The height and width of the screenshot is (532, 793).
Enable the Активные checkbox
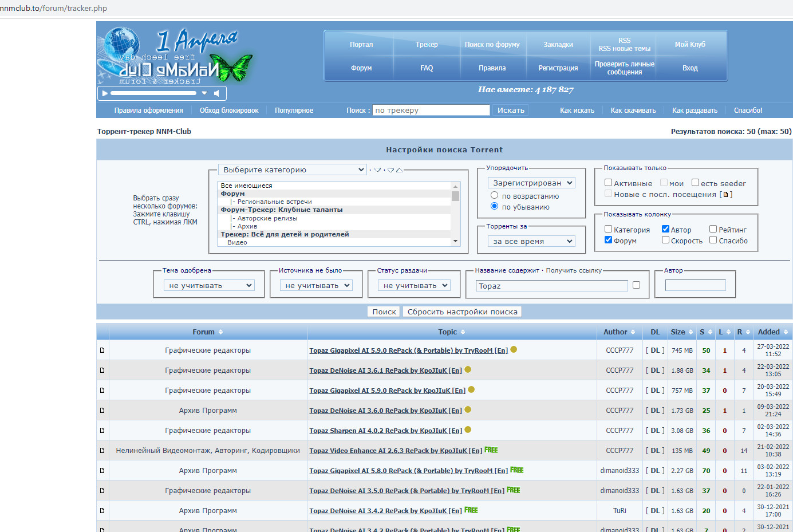(609, 183)
